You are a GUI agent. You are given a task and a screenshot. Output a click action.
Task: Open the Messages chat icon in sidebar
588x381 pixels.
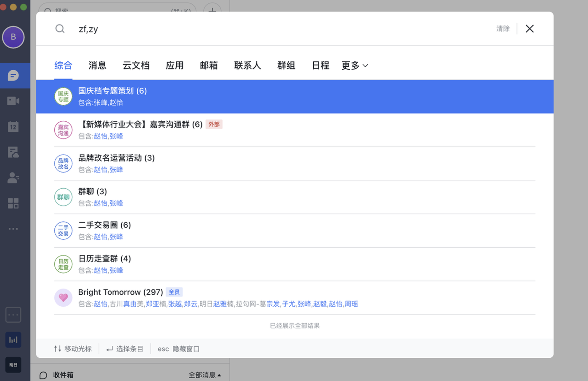pyautogui.click(x=13, y=76)
